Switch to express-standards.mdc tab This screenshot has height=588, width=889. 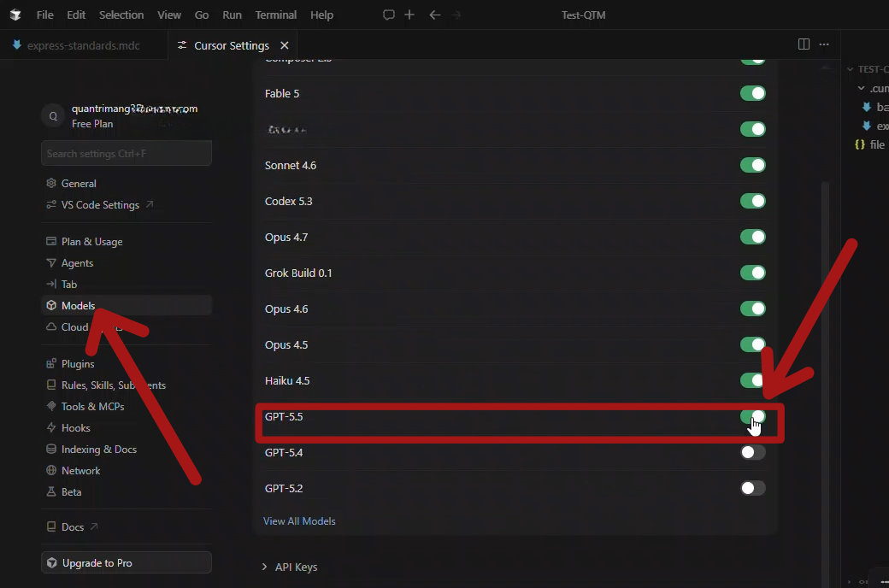point(84,45)
